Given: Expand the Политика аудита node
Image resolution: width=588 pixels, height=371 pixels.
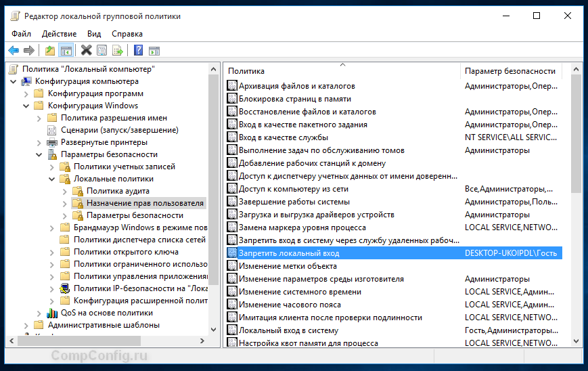Looking at the screenshot, I should click(65, 192).
